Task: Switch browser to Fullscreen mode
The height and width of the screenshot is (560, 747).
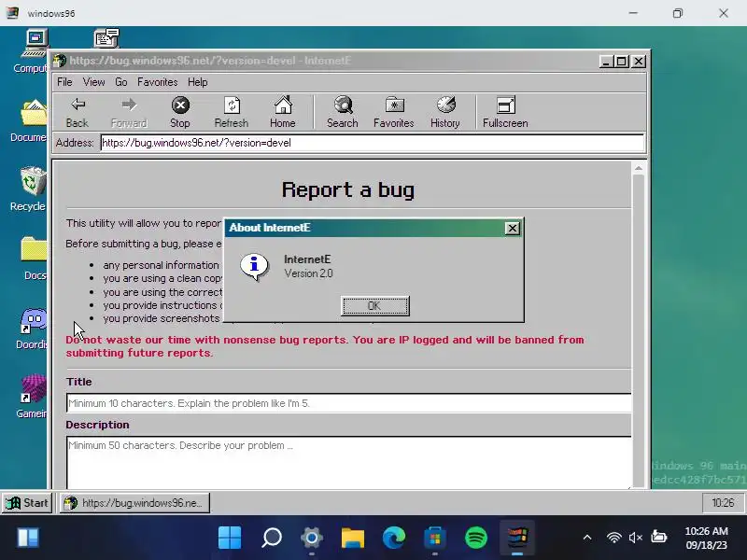Action: [505, 112]
